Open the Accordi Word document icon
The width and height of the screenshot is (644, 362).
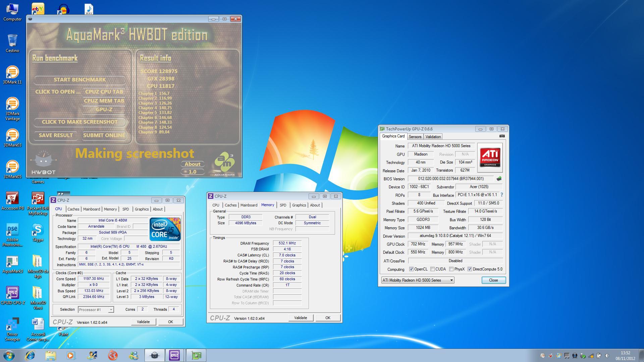(38, 329)
